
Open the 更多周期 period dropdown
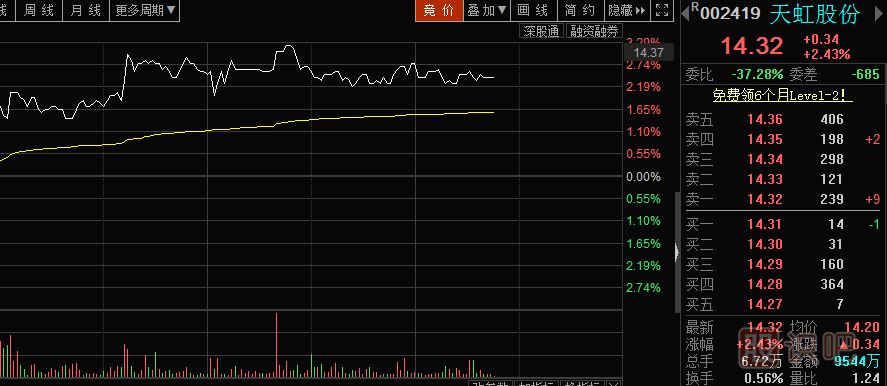pyautogui.click(x=145, y=10)
